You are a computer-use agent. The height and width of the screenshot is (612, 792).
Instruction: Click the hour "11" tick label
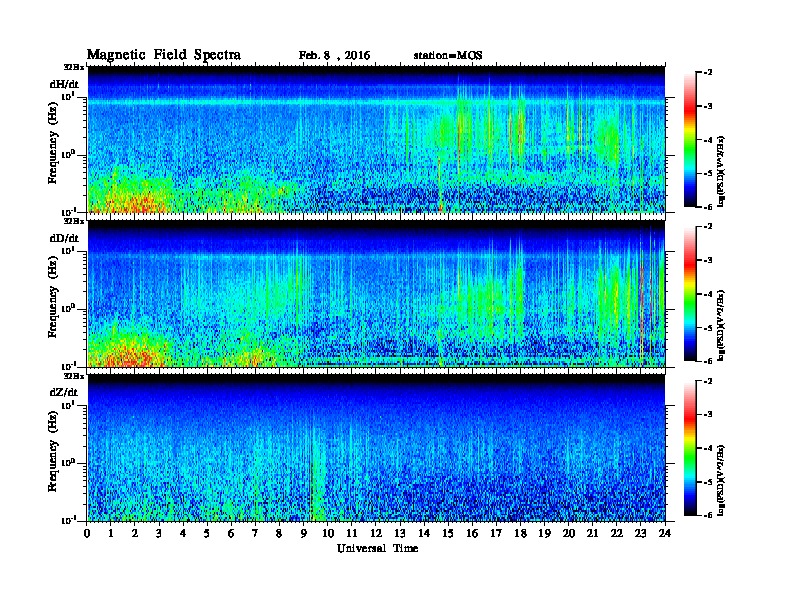(352, 533)
